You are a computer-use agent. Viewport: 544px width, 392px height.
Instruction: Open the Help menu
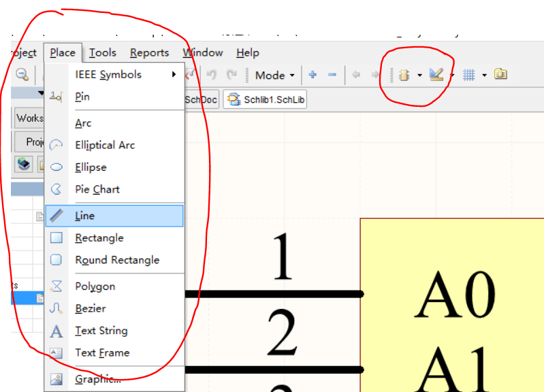pyautogui.click(x=248, y=52)
